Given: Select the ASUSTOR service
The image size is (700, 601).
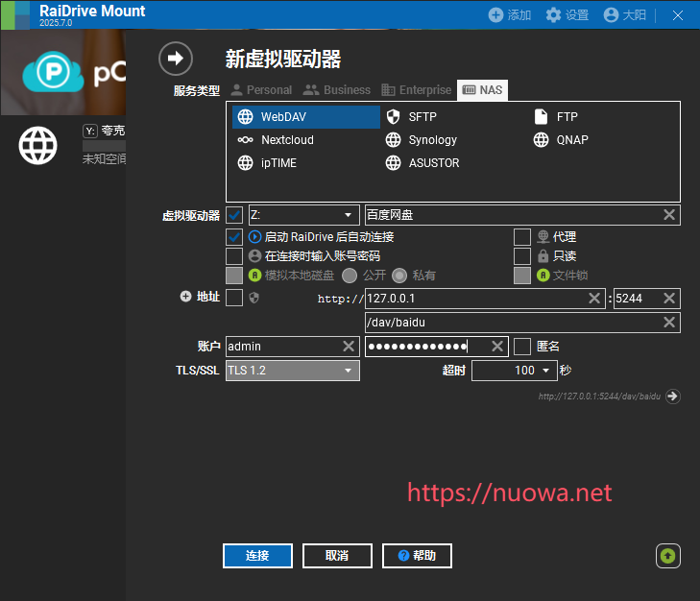Looking at the screenshot, I should [x=422, y=163].
